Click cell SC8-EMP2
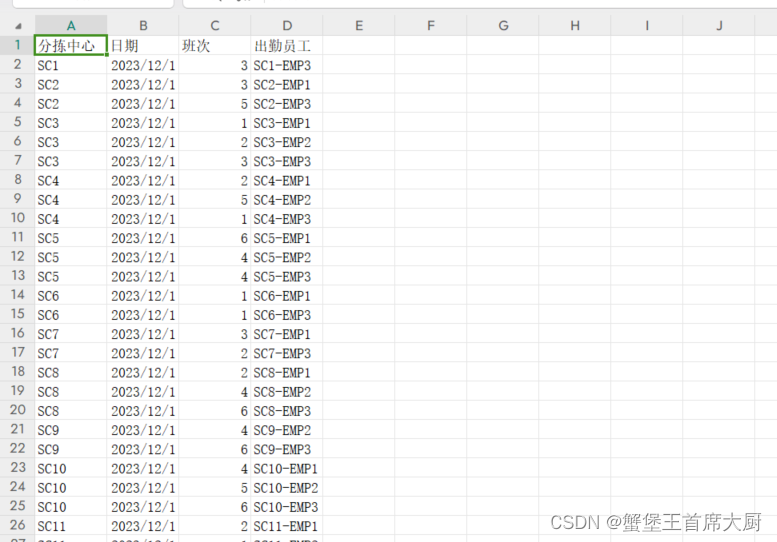Viewport: 777px width, 542px height. [287, 392]
